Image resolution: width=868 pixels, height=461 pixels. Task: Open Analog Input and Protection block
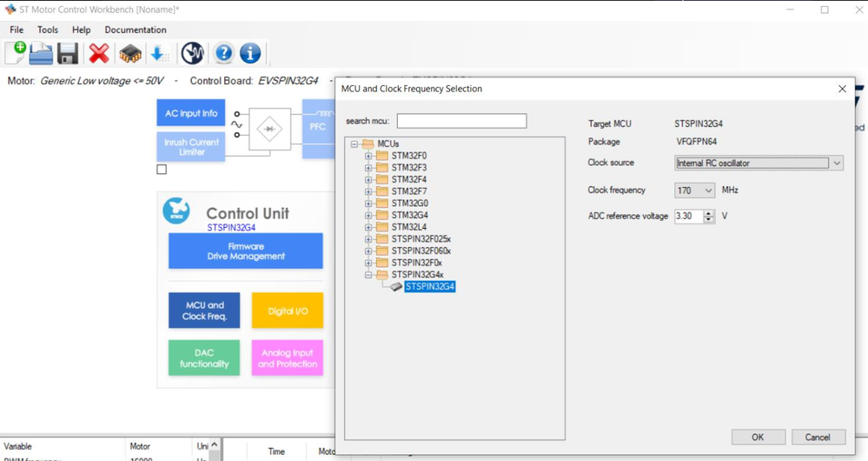[x=288, y=358]
